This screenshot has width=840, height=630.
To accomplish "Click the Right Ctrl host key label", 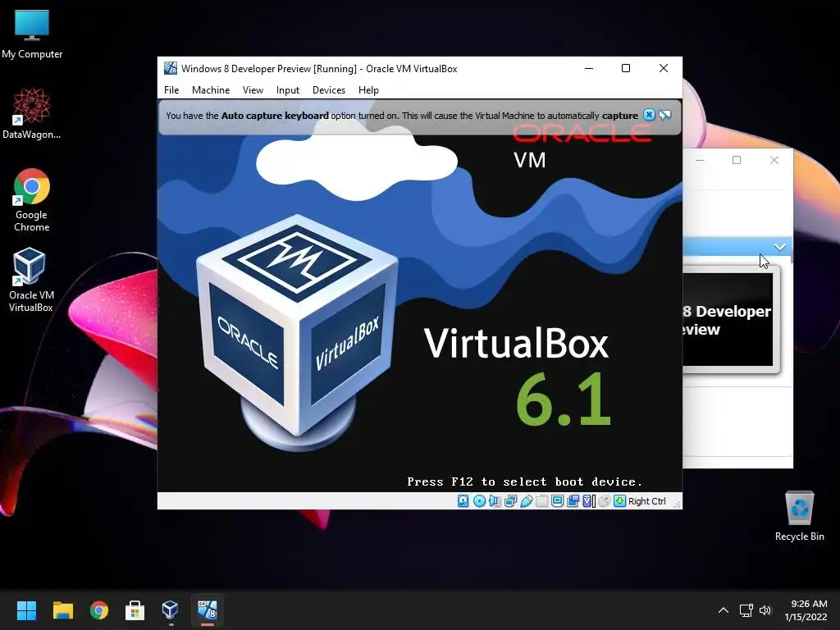I will pyautogui.click(x=646, y=501).
